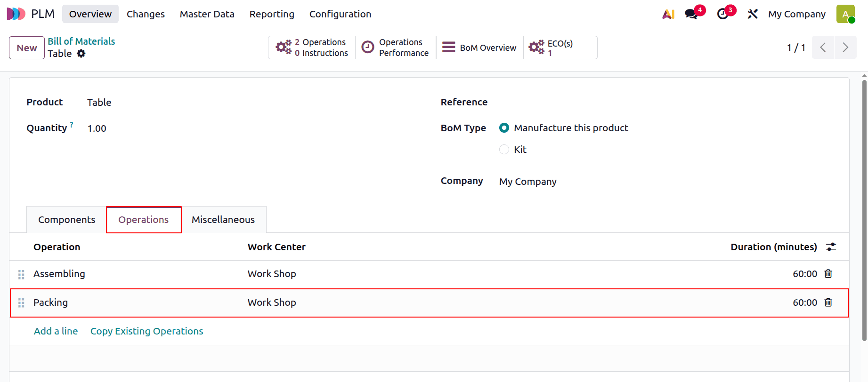The image size is (868, 382).
Task: Create a New bill of materials
Action: pyautogui.click(x=27, y=48)
